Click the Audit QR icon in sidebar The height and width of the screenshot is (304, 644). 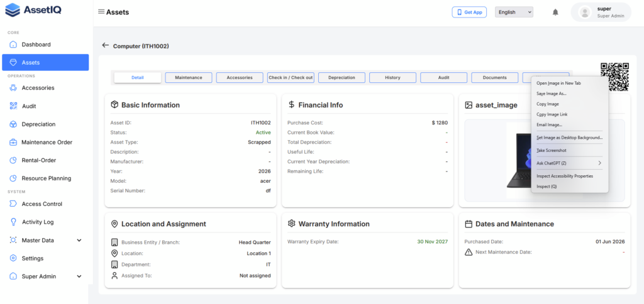[x=13, y=106]
